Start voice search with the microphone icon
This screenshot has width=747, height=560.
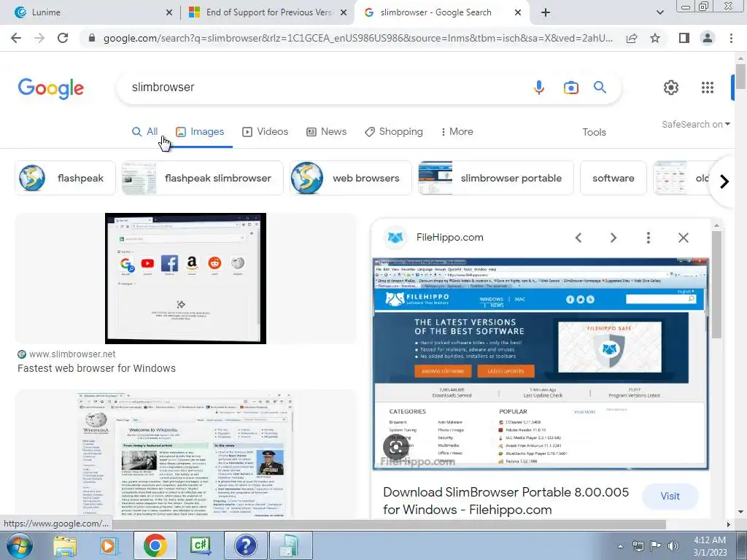pos(539,87)
